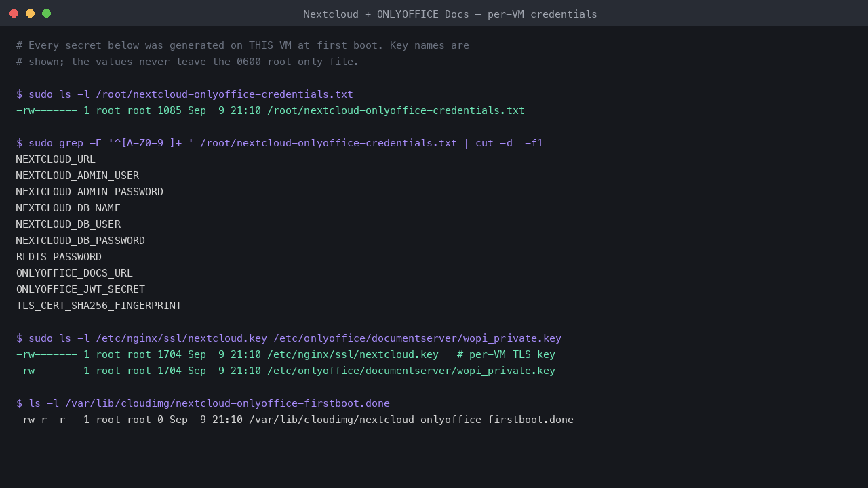Click the 'sudo grep -E' command line
The height and width of the screenshot is (488, 868).
click(x=279, y=143)
